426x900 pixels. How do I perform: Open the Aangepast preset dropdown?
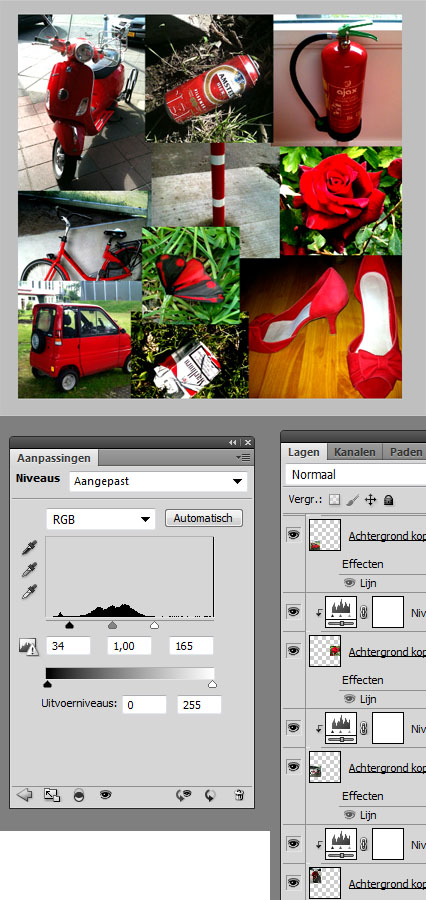[x=158, y=482]
